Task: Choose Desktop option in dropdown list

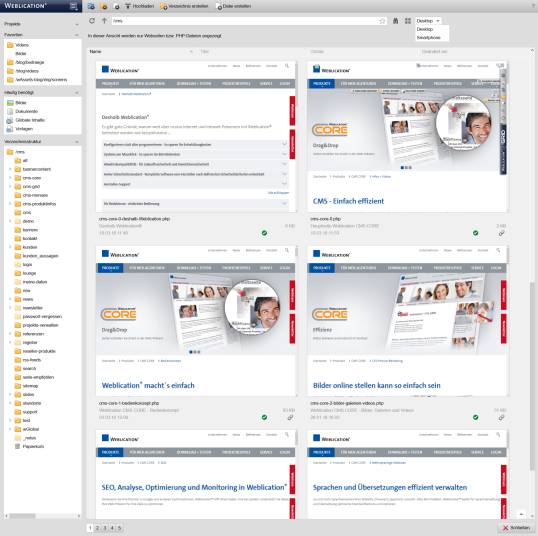Action: click(x=425, y=29)
